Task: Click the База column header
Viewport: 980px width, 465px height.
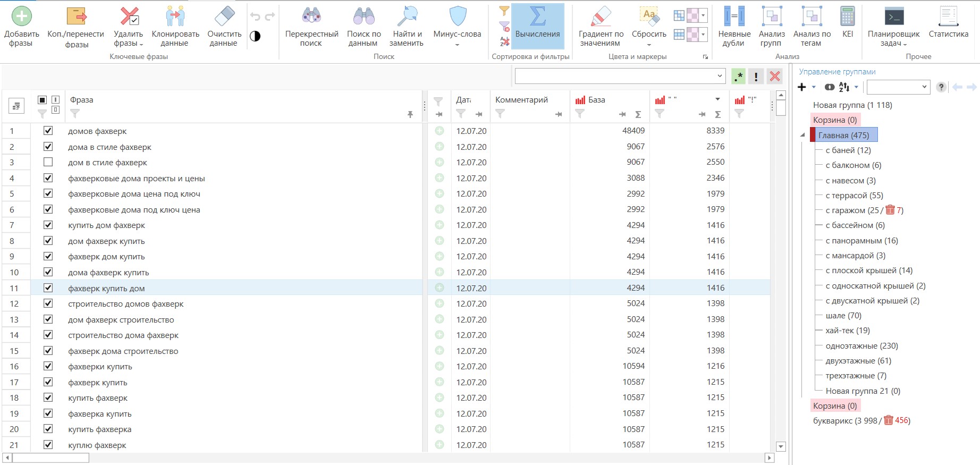Action: click(596, 100)
